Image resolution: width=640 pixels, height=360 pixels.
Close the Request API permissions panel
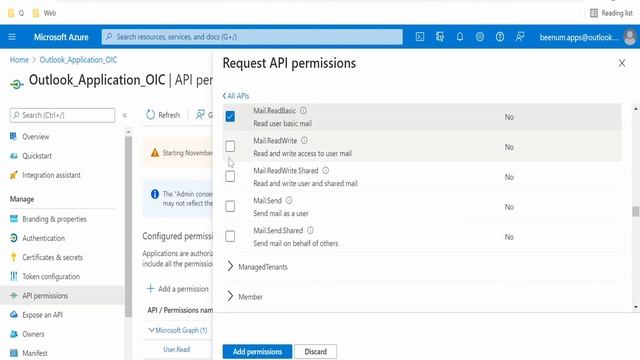(x=622, y=63)
